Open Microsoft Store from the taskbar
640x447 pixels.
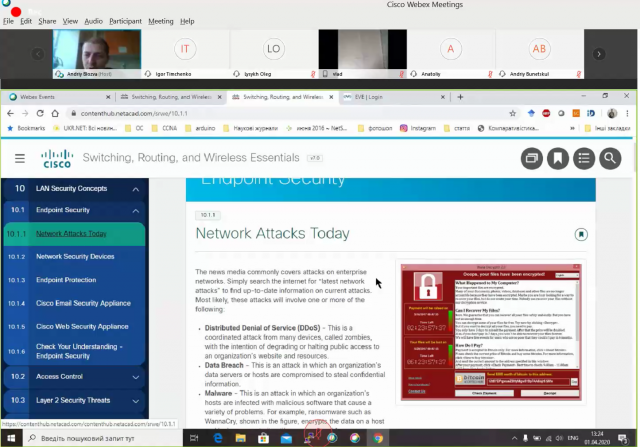coord(263,438)
